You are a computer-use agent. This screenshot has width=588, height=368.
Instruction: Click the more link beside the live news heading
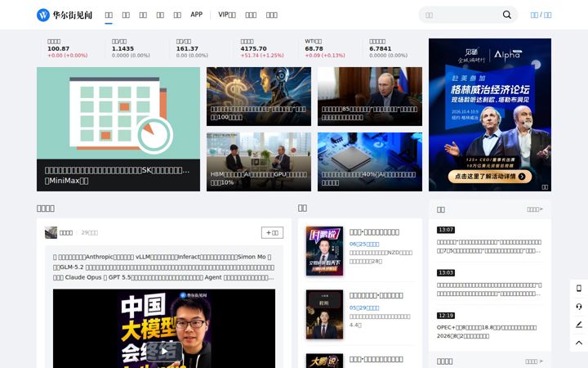pos(534,209)
